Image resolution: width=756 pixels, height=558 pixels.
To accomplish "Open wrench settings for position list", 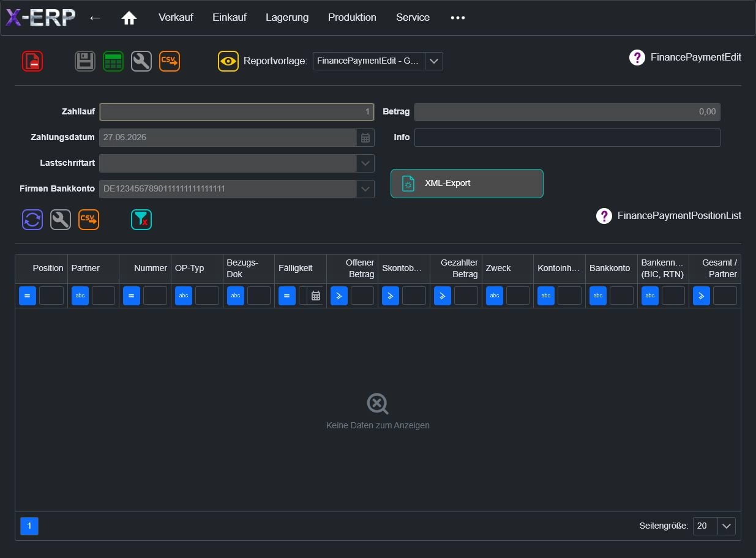I will point(61,220).
